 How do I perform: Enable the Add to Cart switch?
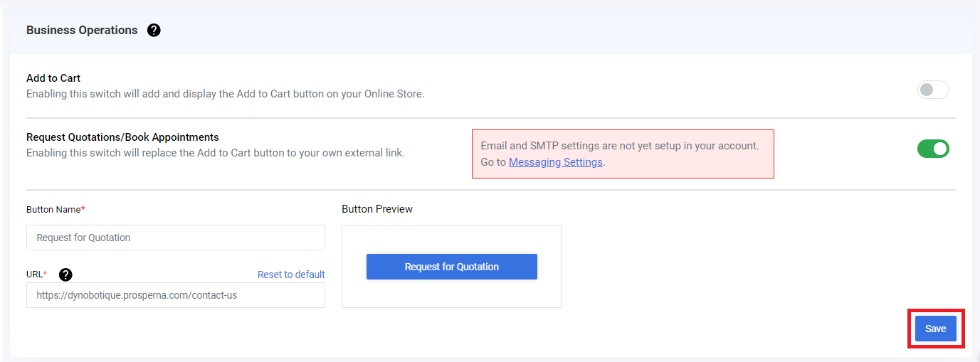(x=933, y=90)
